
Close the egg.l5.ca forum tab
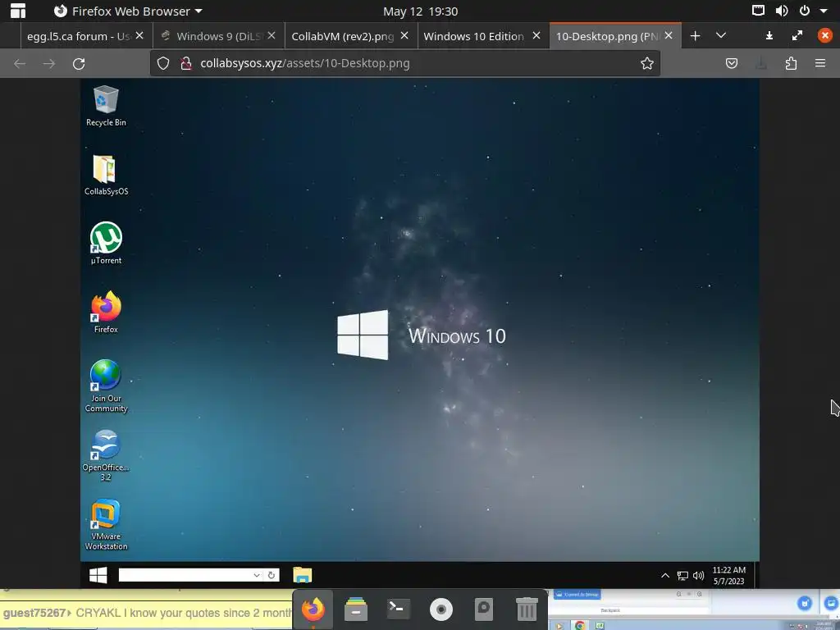[139, 35]
